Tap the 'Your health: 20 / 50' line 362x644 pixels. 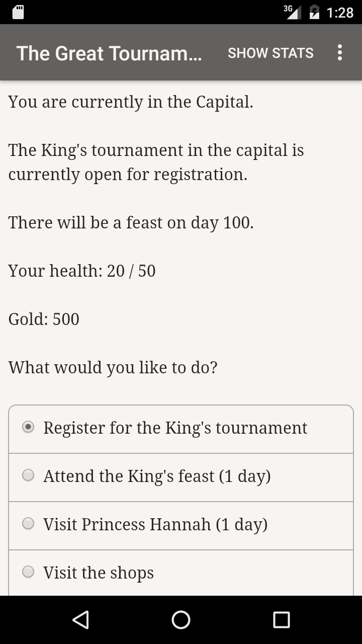tap(82, 271)
